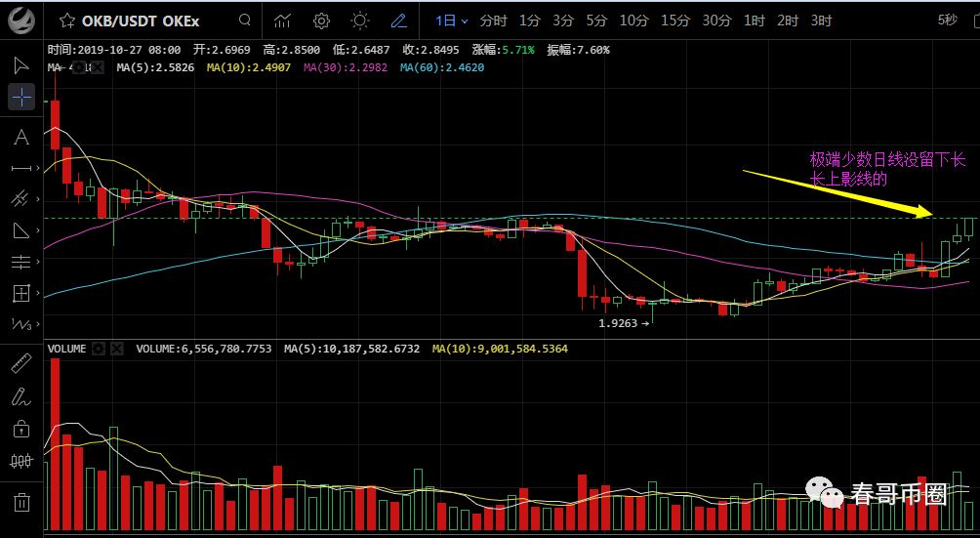Select the rectangle with crosshair drawing tool
Viewport: 980px width, 538px height.
click(21, 292)
